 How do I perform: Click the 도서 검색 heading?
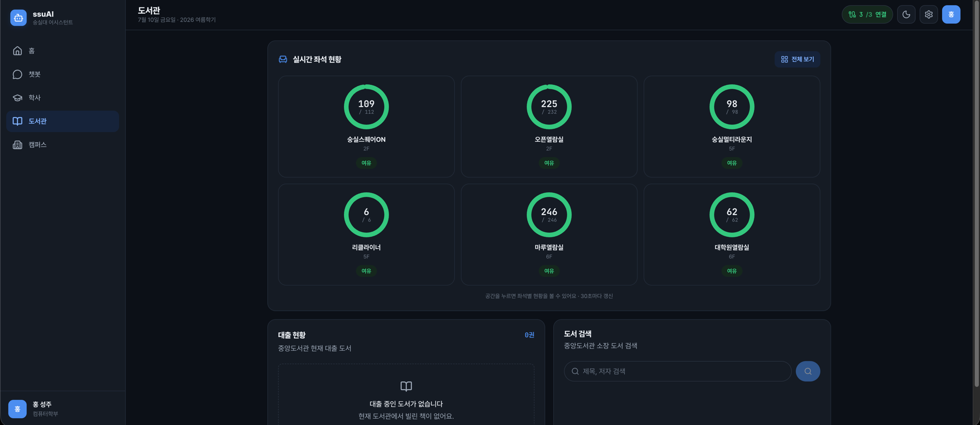577,334
